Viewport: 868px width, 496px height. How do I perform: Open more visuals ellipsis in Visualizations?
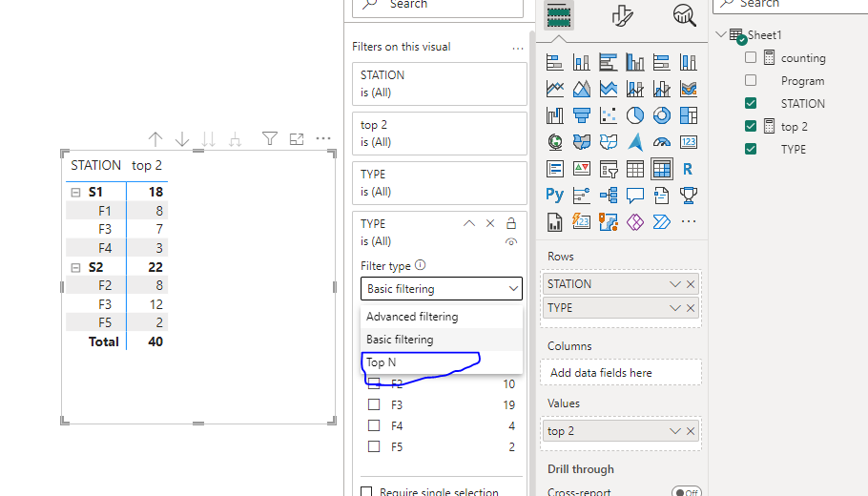point(689,221)
